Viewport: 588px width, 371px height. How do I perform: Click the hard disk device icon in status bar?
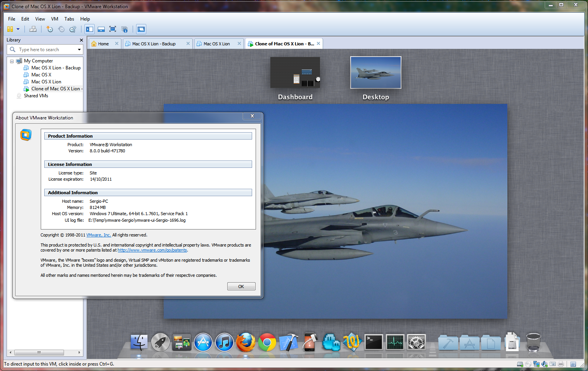520,364
